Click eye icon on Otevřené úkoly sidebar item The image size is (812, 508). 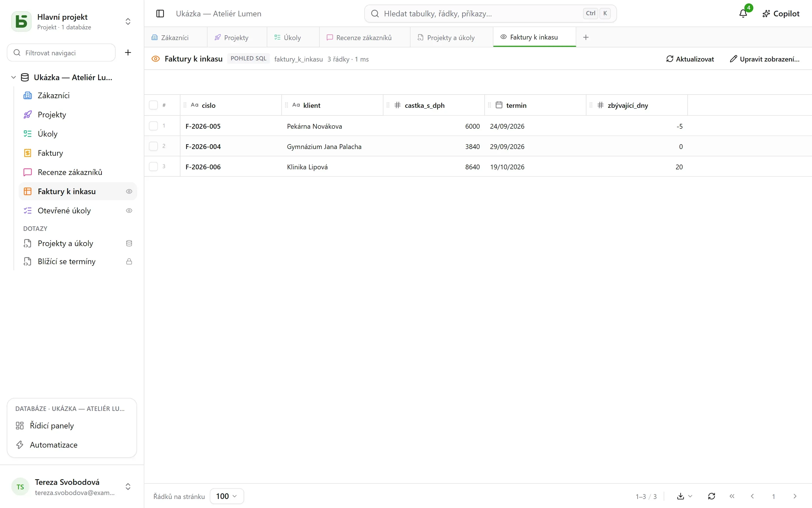tap(129, 211)
